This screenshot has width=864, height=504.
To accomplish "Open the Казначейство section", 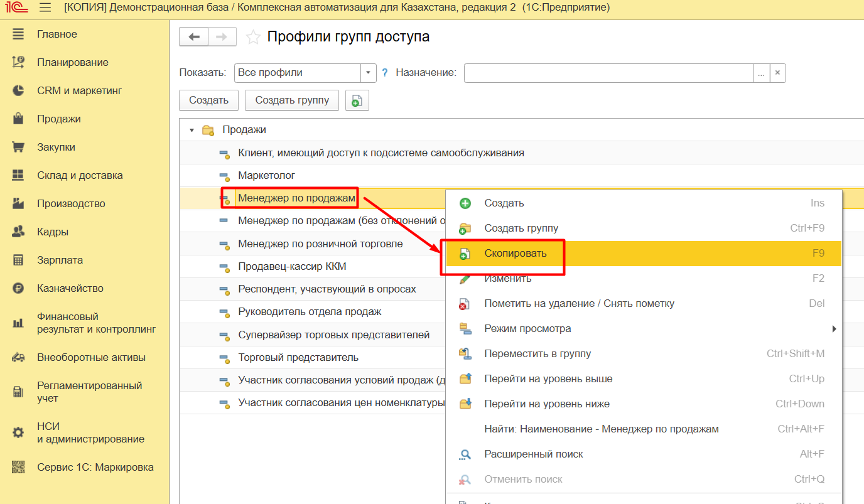I will click(x=70, y=288).
